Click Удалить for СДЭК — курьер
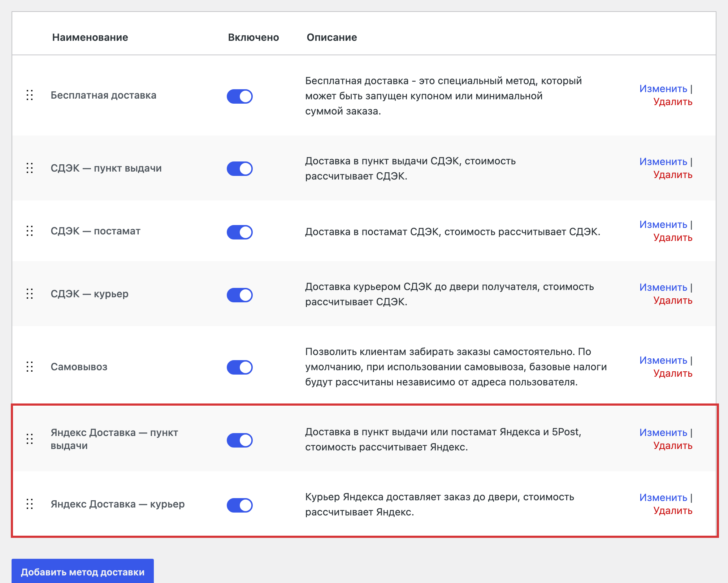Viewport: 728px width, 583px height. pyautogui.click(x=673, y=301)
